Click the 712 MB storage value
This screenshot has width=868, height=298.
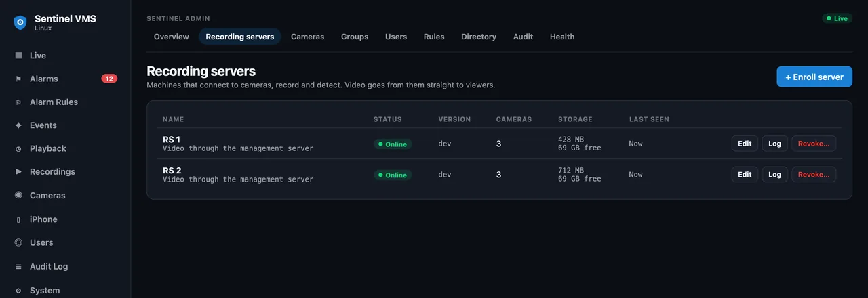[x=571, y=170]
